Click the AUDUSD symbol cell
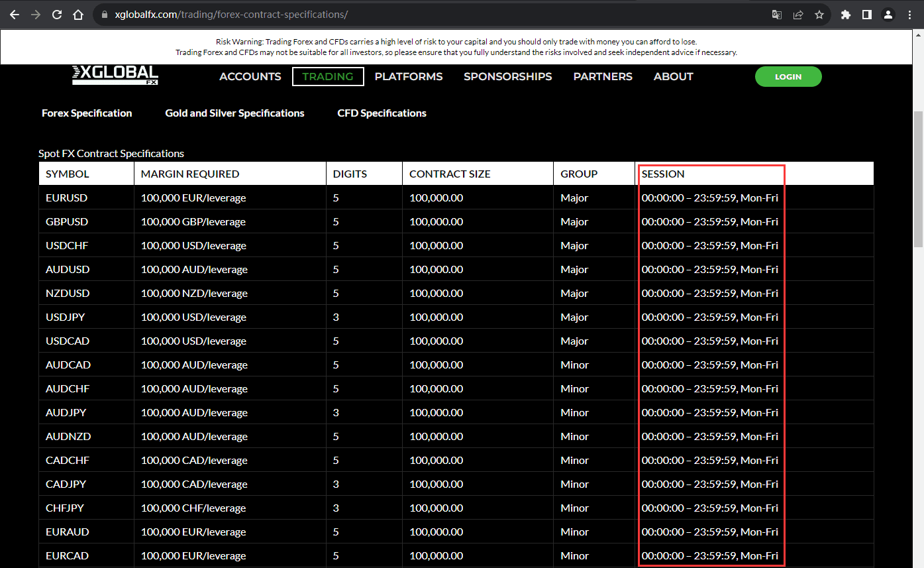Image resolution: width=924 pixels, height=568 pixels. 86,269
